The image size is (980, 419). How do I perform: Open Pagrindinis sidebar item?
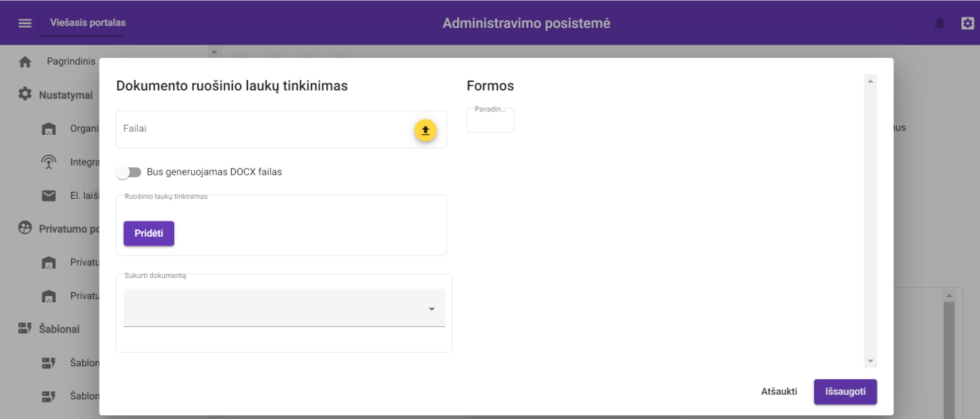point(71,62)
